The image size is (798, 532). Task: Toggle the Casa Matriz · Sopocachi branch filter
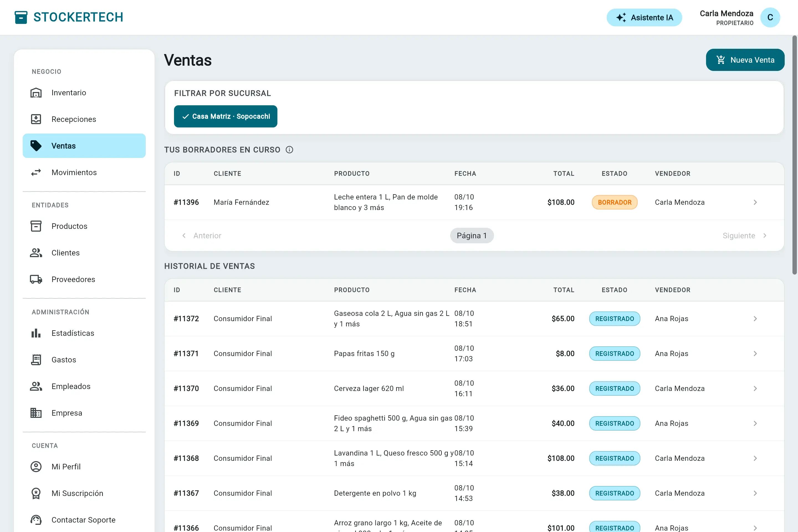(226, 116)
